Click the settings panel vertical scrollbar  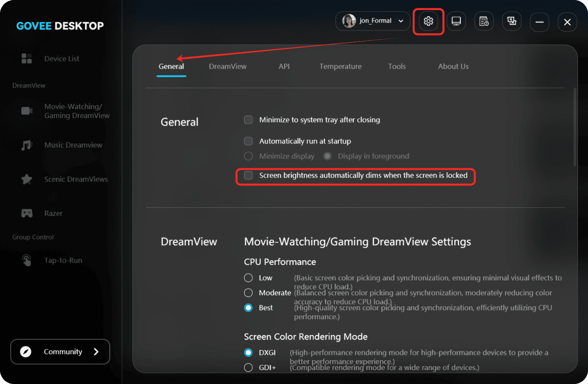(x=575, y=127)
